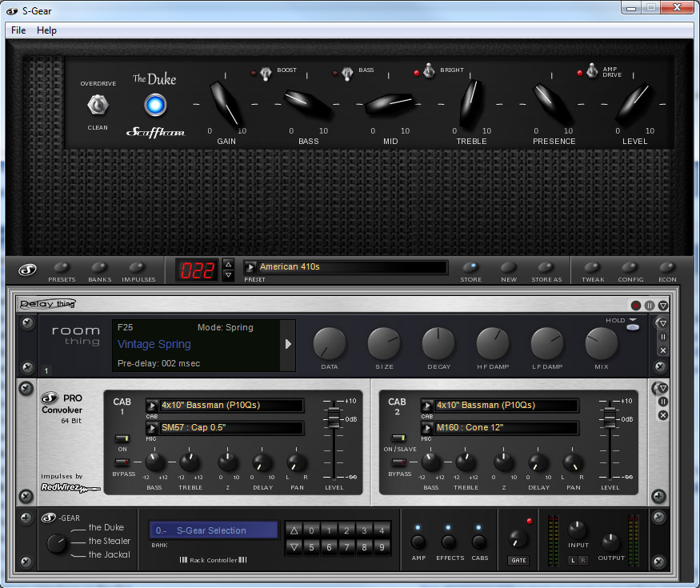
Task: Toggle the Bright switch on the amp
Action: pyautogui.click(x=429, y=70)
